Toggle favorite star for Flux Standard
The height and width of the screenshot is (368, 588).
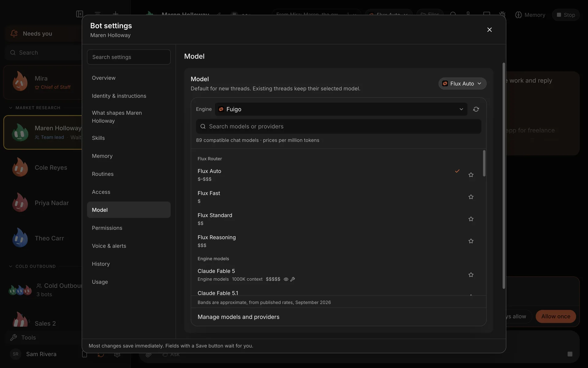(x=471, y=219)
